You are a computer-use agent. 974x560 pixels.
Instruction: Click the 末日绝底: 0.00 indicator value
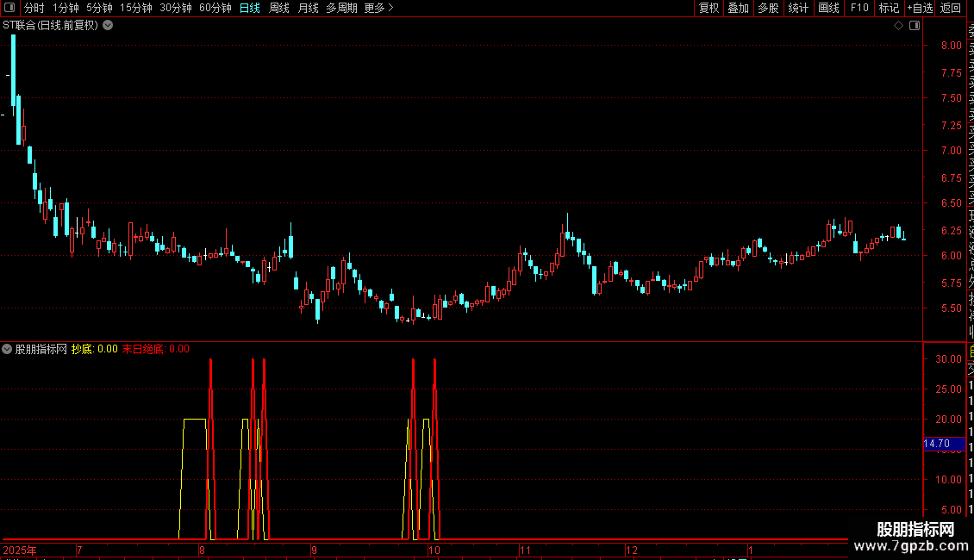click(x=155, y=349)
